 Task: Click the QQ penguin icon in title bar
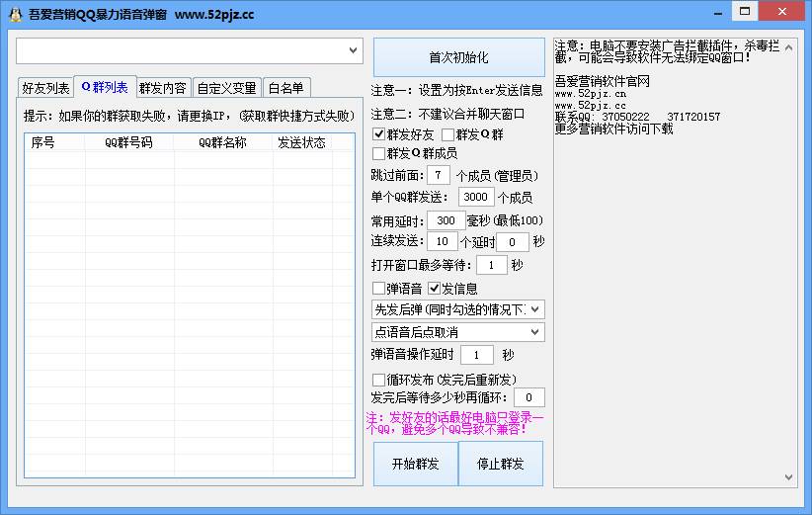point(16,14)
